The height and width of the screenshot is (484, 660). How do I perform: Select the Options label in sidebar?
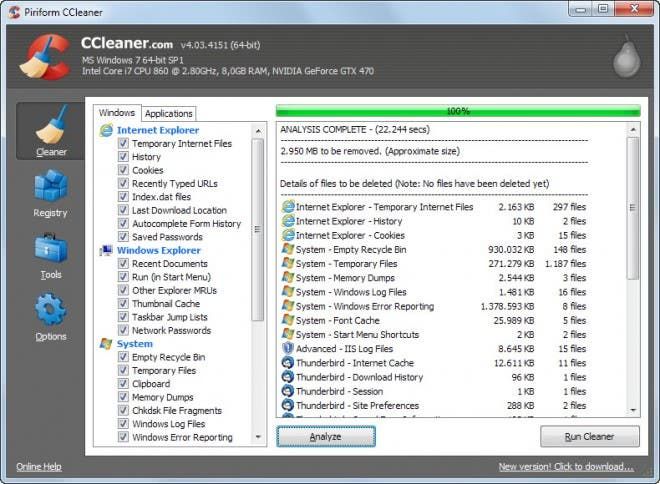(51, 337)
